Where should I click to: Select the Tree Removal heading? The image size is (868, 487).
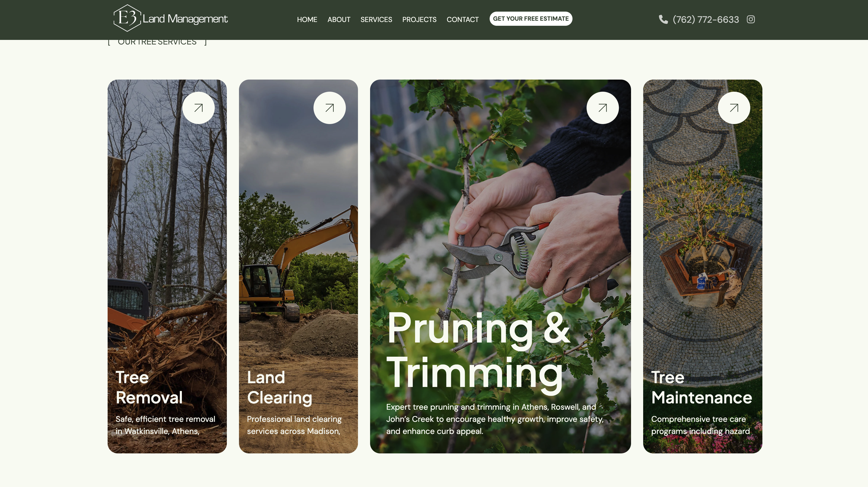click(x=149, y=387)
